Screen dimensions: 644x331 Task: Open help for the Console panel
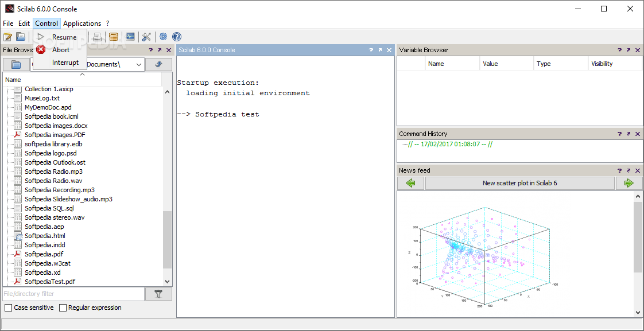coord(371,50)
